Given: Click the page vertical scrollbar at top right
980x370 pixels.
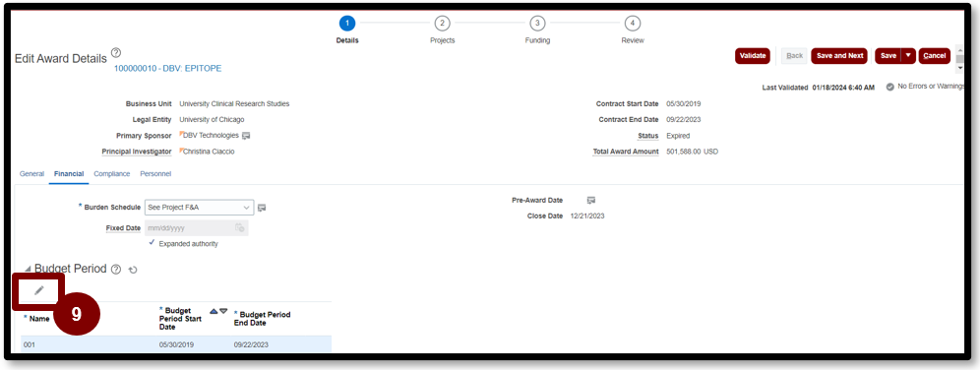Looking at the screenshot, I should (960, 58).
